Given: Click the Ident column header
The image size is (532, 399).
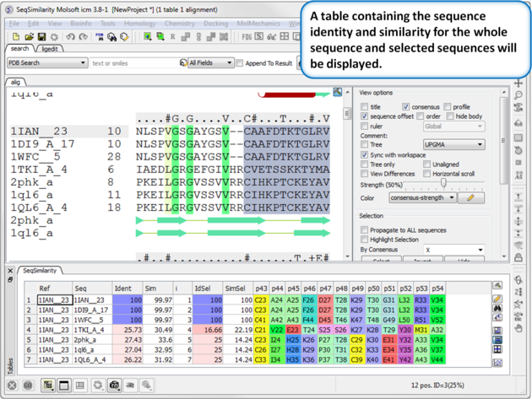Looking at the screenshot, I should (x=122, y=288).
